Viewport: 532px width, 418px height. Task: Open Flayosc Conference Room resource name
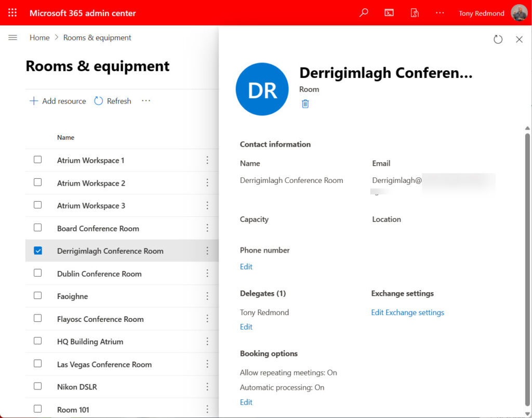(100, 319)
